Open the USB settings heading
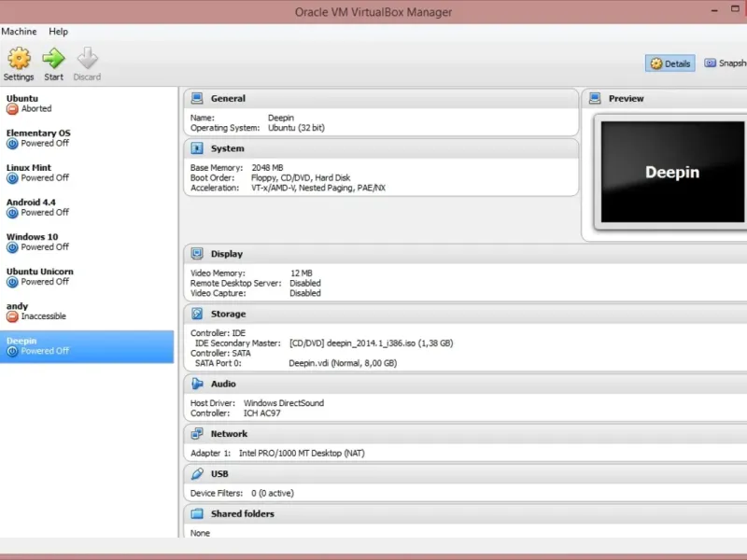747x560 pixels. [219, 474]
